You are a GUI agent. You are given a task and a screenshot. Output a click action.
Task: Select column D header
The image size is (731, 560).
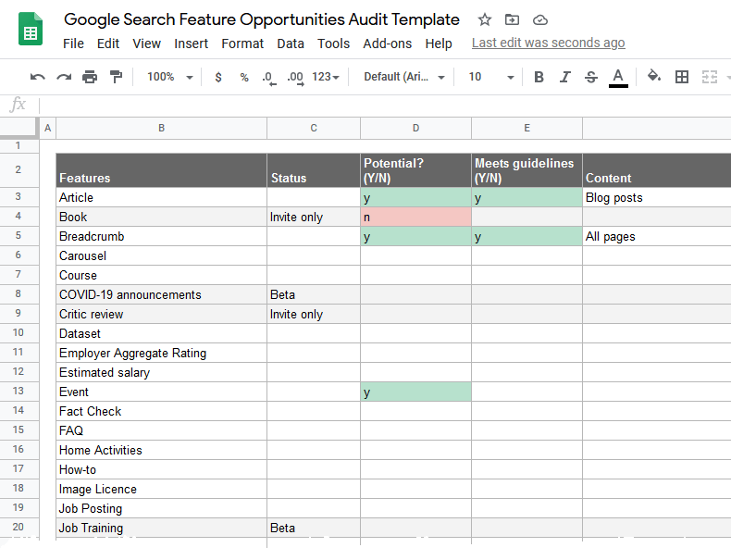point(415,129)
